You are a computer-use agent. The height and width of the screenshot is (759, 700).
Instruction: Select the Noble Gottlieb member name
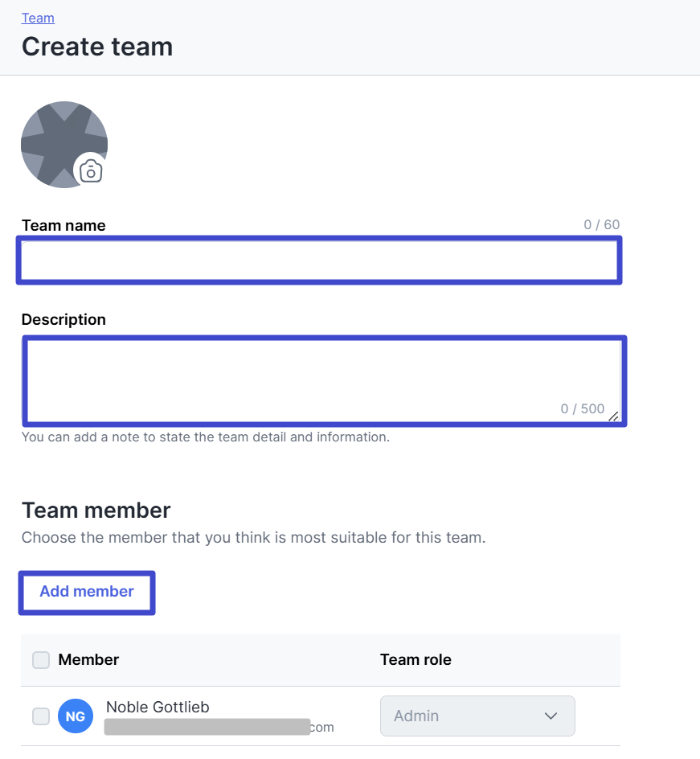click(x=158, y=708)
